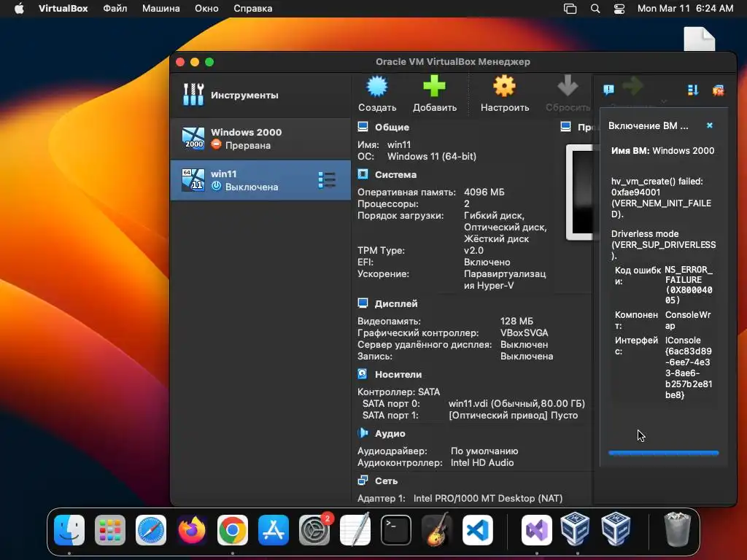
Task: Open Finder from the dock
Action: click(69, 530)
